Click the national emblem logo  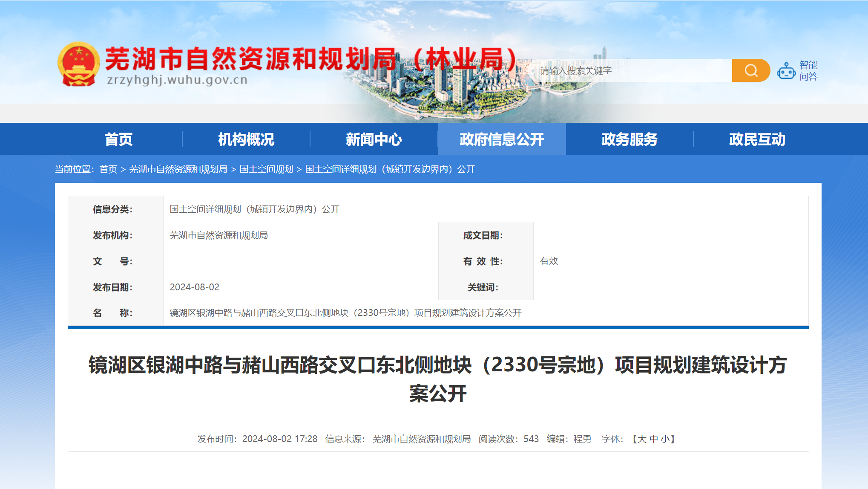tap(79, 64)
